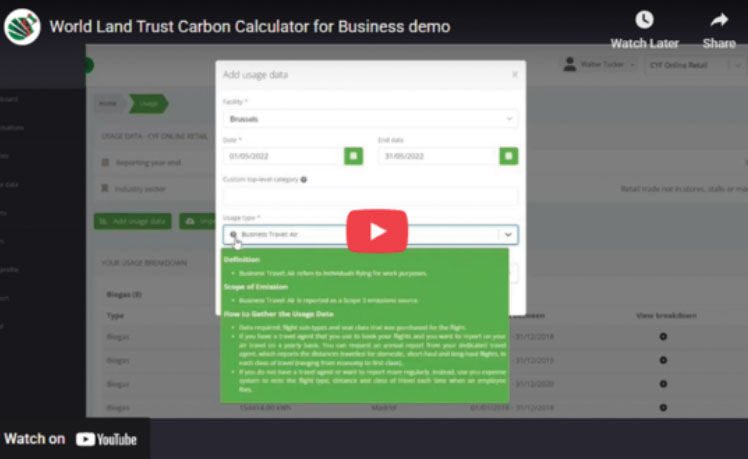This screenshot has width=748, height=459.
Task: Click the info icon inside Usage type field
Action: click(x=233, y=234)
